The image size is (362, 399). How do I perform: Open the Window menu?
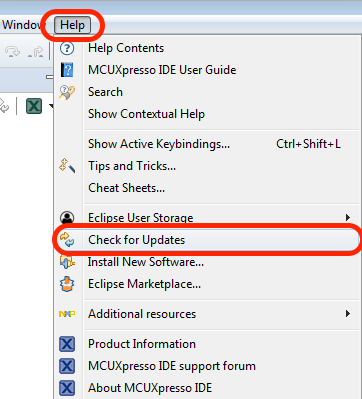coord(21,25)
